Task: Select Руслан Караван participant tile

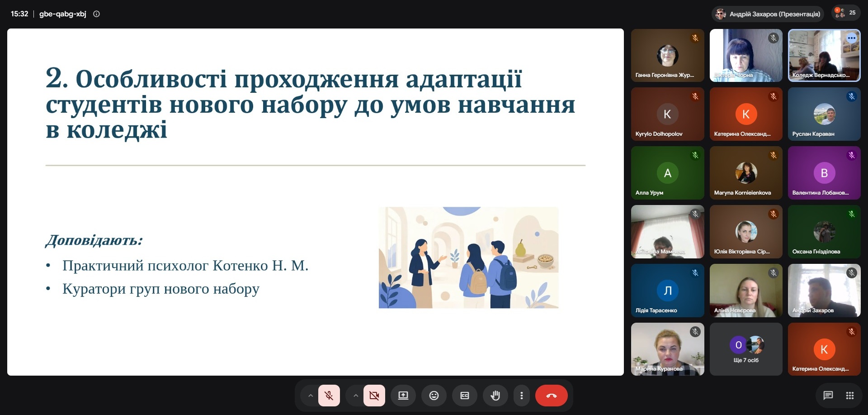Action: tap(824, 114)
